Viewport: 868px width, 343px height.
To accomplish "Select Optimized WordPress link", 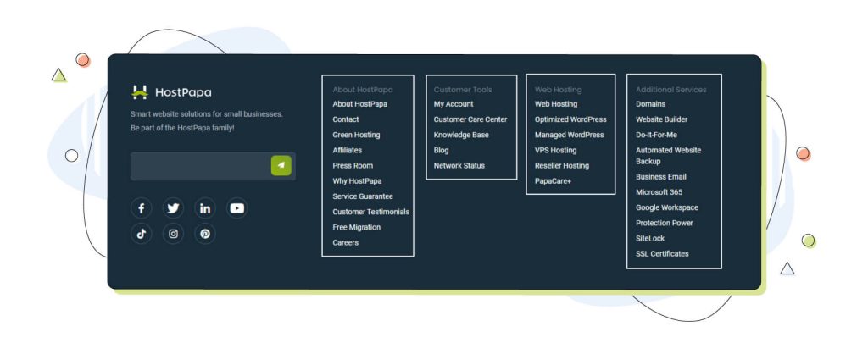I will pyautogui.click(x=570, y=119).
